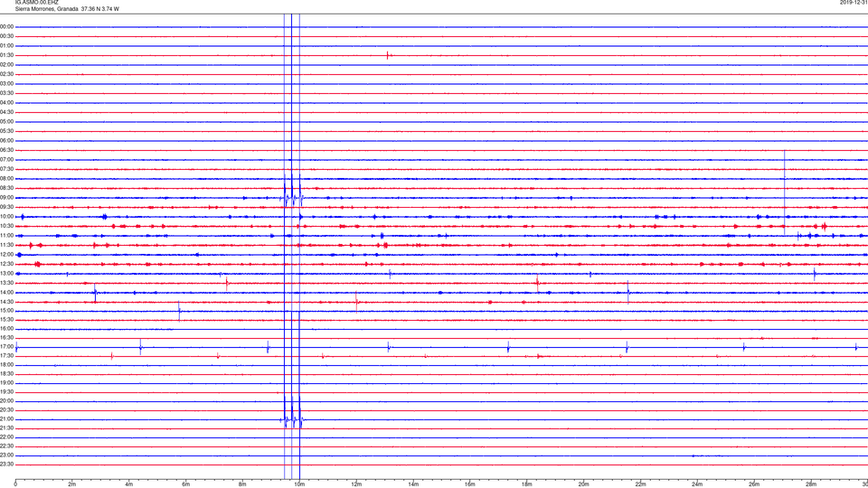Click the 0 minute axis tick label

coord(15,484)
